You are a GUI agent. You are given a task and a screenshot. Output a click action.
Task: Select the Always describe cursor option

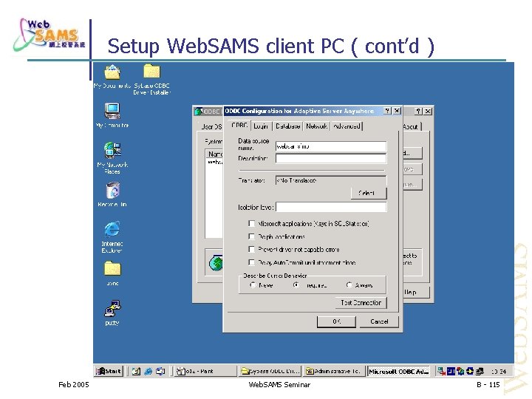(349, 285)
